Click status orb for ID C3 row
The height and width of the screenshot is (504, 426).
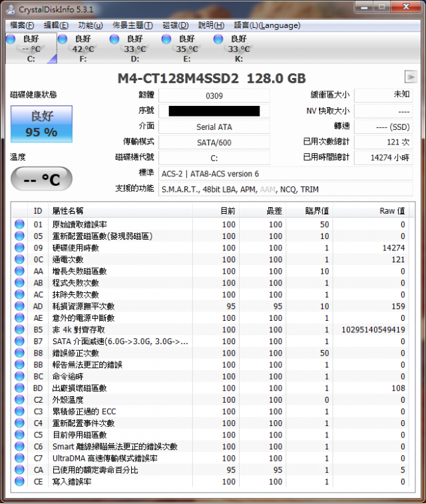pos(19,411)
